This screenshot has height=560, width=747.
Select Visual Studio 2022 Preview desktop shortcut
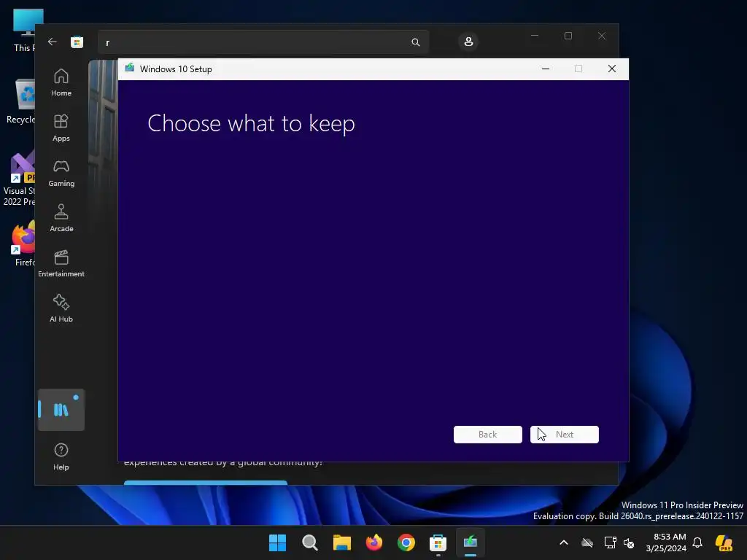click(x=19, y=179)
